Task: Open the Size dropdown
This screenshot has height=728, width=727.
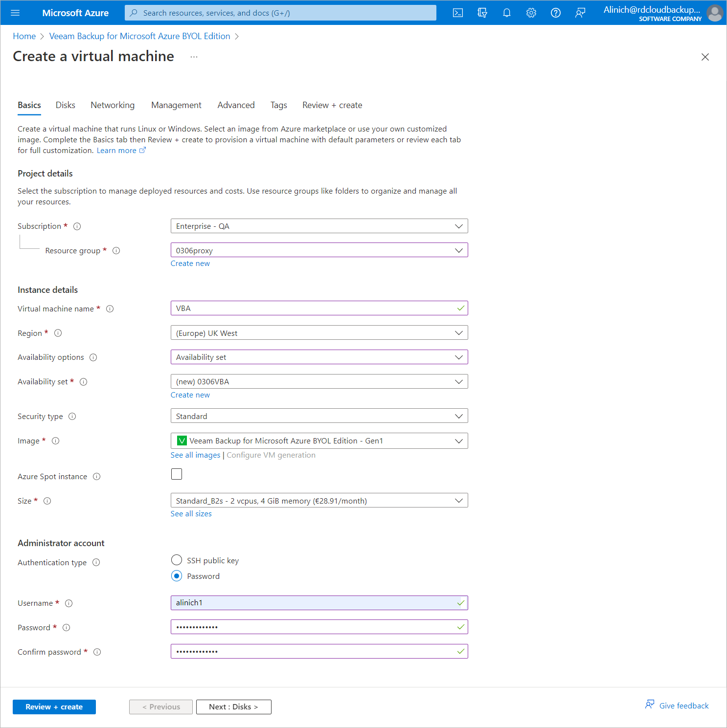Action: [x=319, y=501]
